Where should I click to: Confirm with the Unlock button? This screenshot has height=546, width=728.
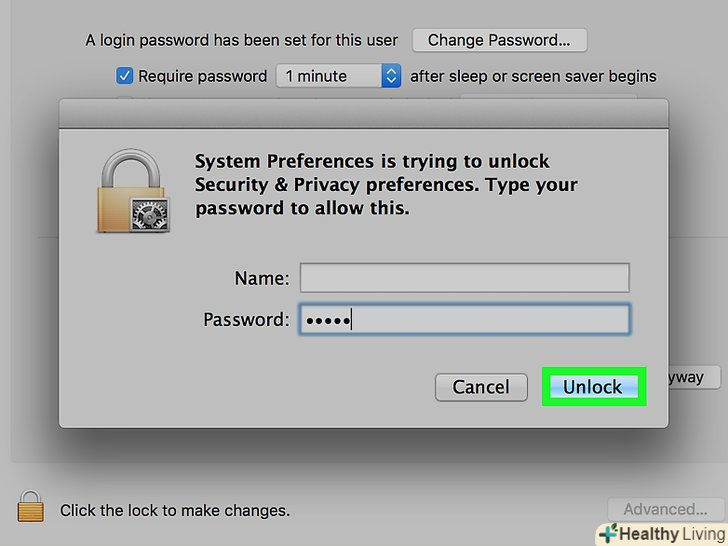tap(593, 387)
